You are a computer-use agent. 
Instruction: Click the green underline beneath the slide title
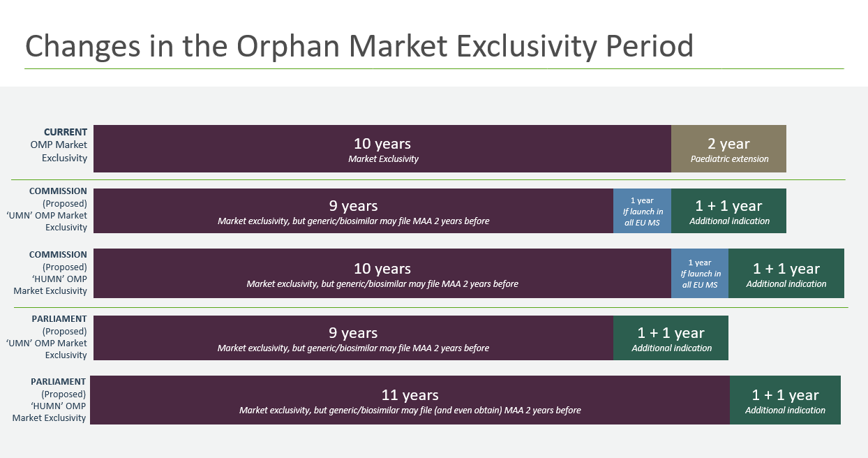(433, 69)
